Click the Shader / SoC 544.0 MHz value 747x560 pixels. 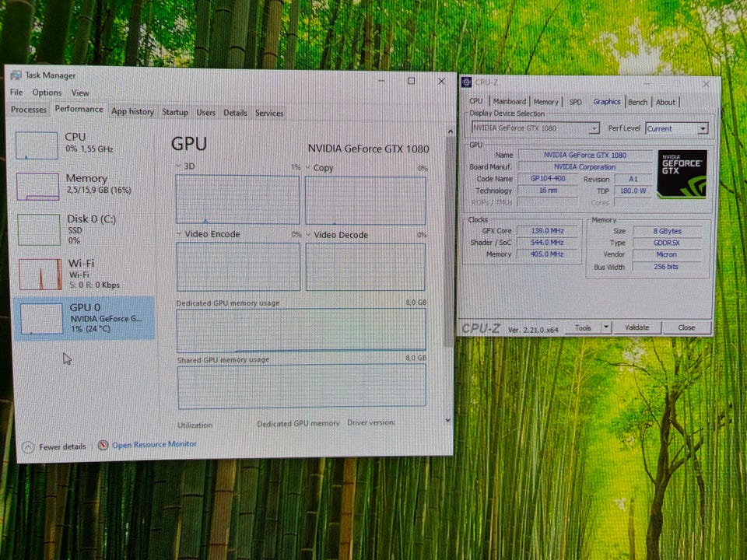547,243
